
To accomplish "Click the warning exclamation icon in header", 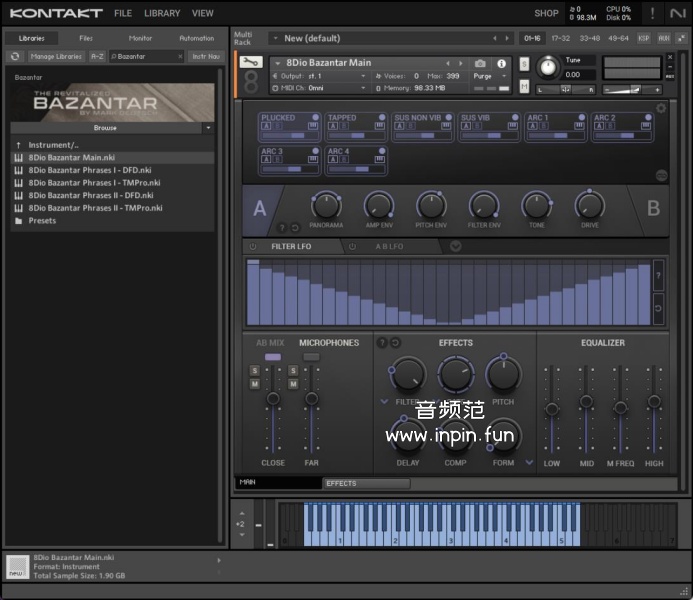I will point(652,13).
